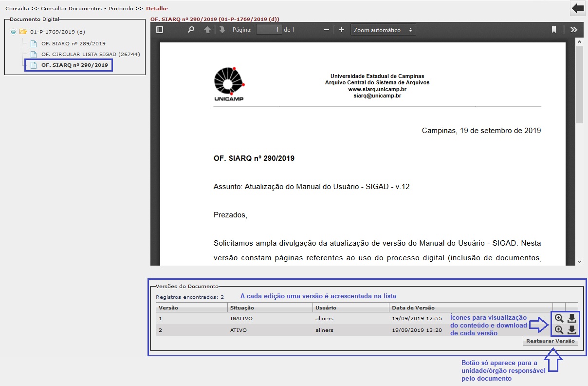Screen dimensions: 588x386
Task: Select the 01-P-1769/2019 (d) folder label
Action: coord(57,32)
